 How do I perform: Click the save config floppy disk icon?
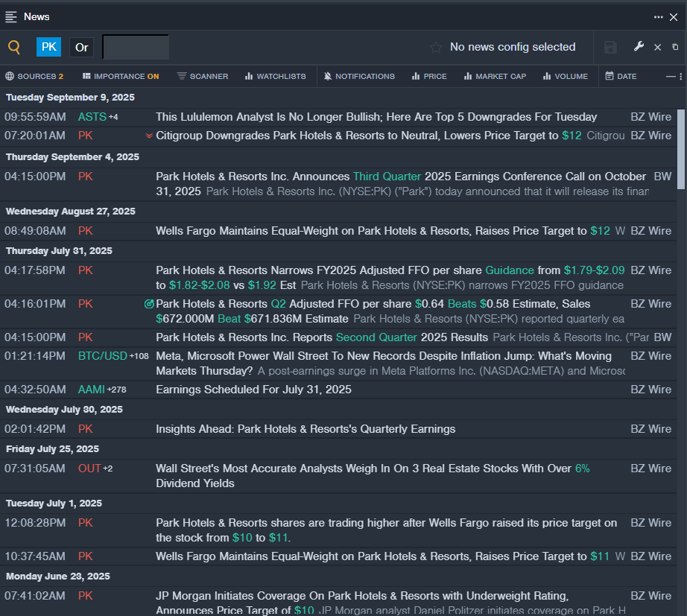[x=610, y=47]
